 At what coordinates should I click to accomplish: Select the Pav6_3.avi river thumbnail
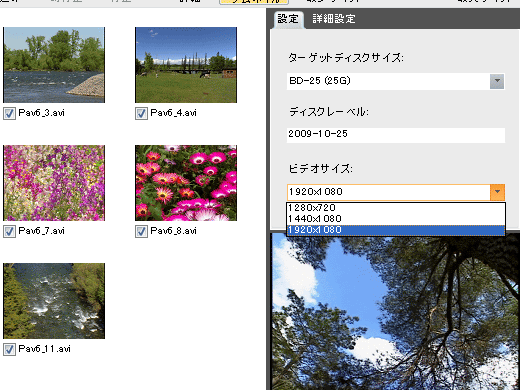pyautogui.click(x=54, y=65)
